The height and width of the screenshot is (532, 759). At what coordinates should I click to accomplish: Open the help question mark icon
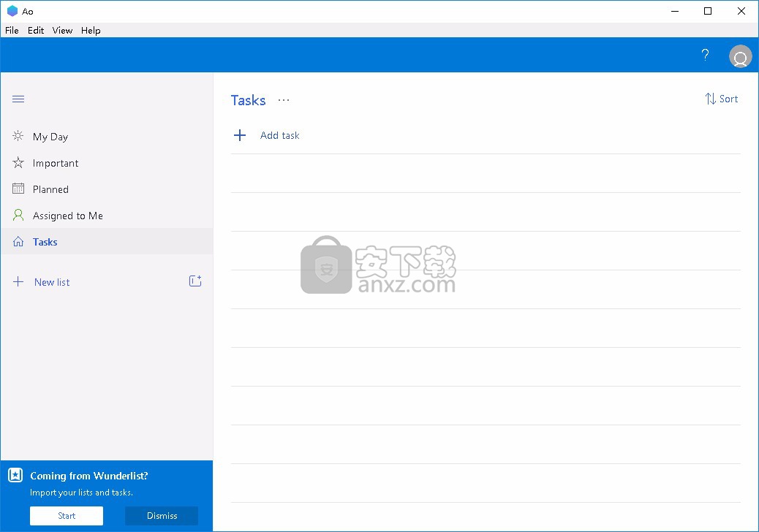(x=706, y=55)
